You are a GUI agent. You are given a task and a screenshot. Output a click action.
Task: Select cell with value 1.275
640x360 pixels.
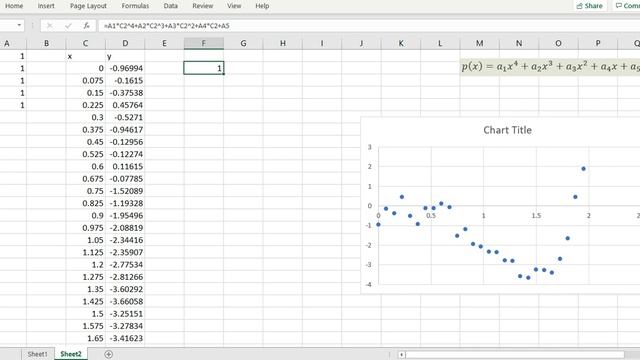click(x=85, y=277)
